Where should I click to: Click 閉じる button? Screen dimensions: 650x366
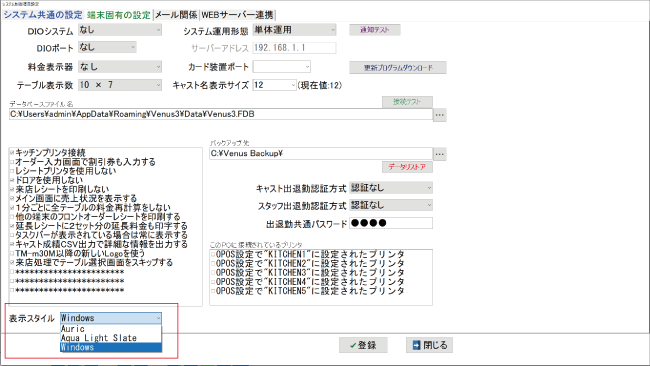tap(429, 345)
